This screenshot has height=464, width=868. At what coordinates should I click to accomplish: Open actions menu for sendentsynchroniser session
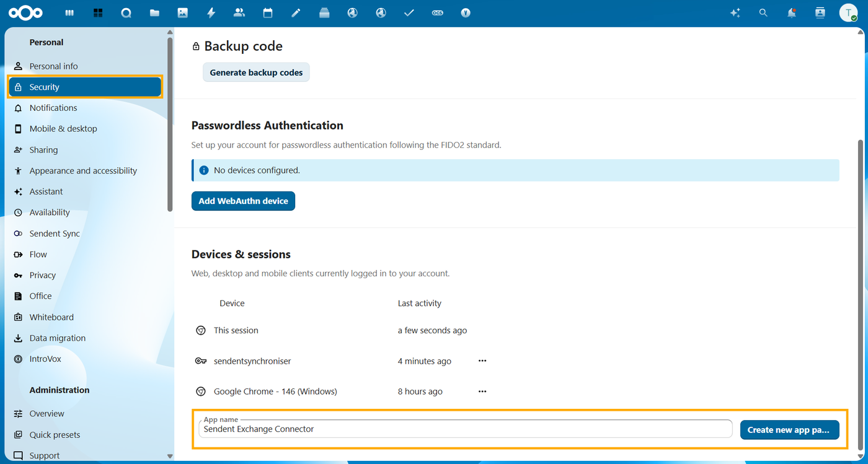[x=482, y=361]
